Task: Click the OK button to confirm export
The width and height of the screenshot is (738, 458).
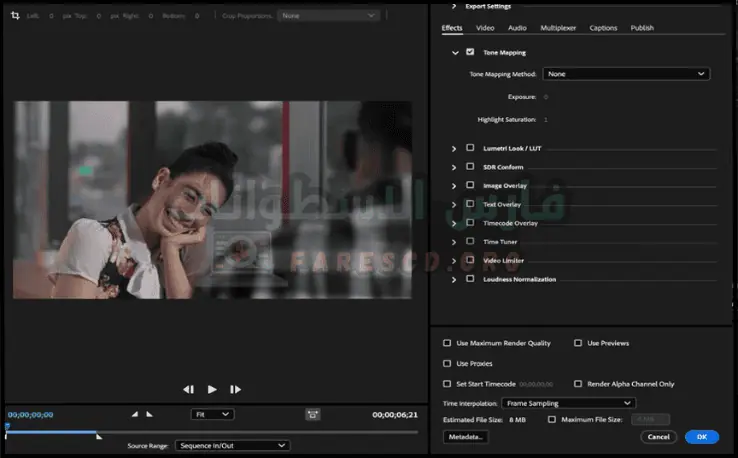Action: tap(701, 437)
